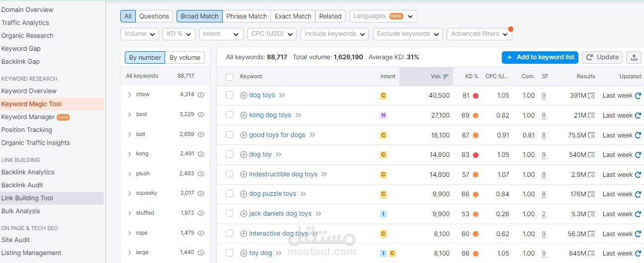Image resolution: width=644 pixels, height=263 pixels.
Task: Open Keyword Overview in sidebar
Action: click(29, 91)
